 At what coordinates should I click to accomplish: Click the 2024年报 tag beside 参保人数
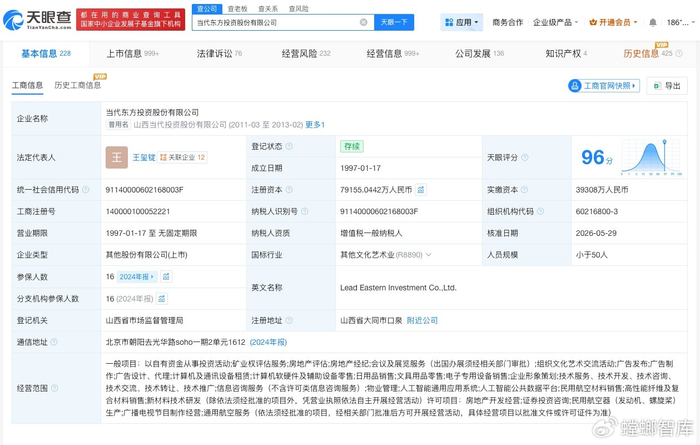tap(136, 277)
